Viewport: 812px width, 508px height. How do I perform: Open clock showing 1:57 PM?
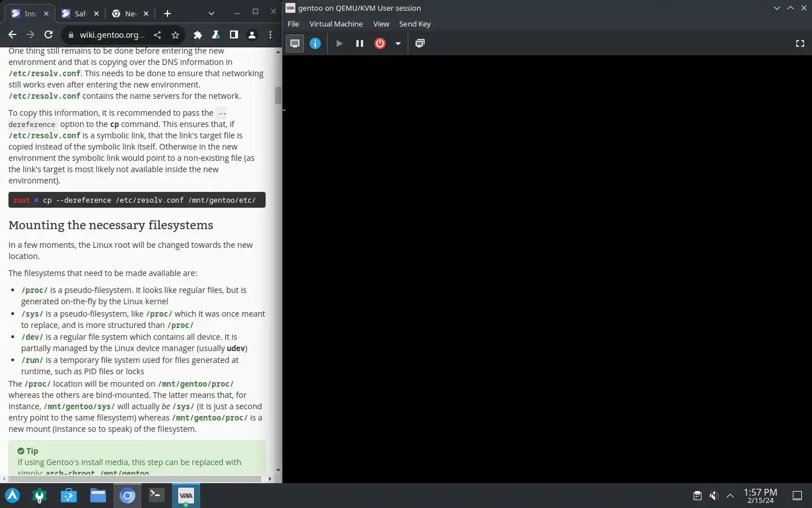[760, 496]
